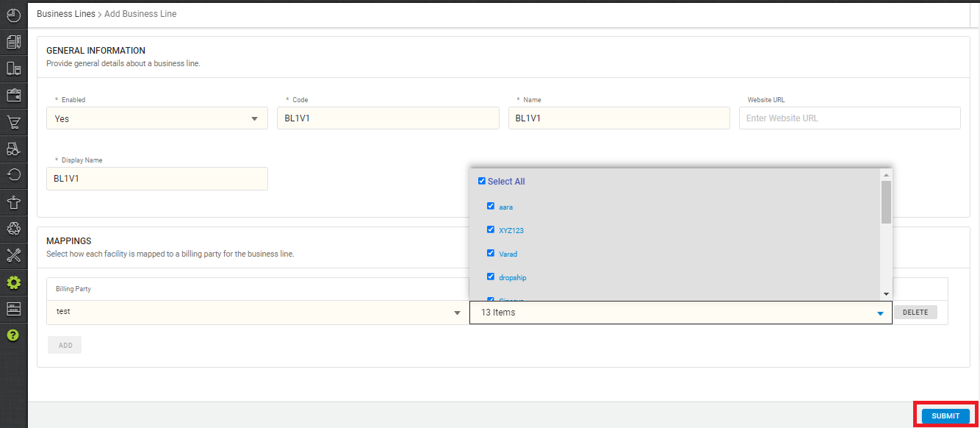Uncheck the aara facility checkbox
Viewport: 980px width, 428px height.
pos(491,206)
